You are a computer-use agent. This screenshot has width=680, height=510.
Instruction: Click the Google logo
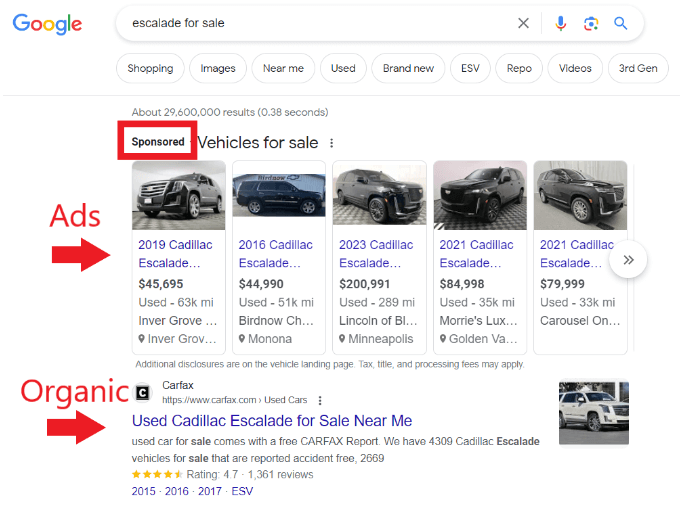[x=49, y=23]
